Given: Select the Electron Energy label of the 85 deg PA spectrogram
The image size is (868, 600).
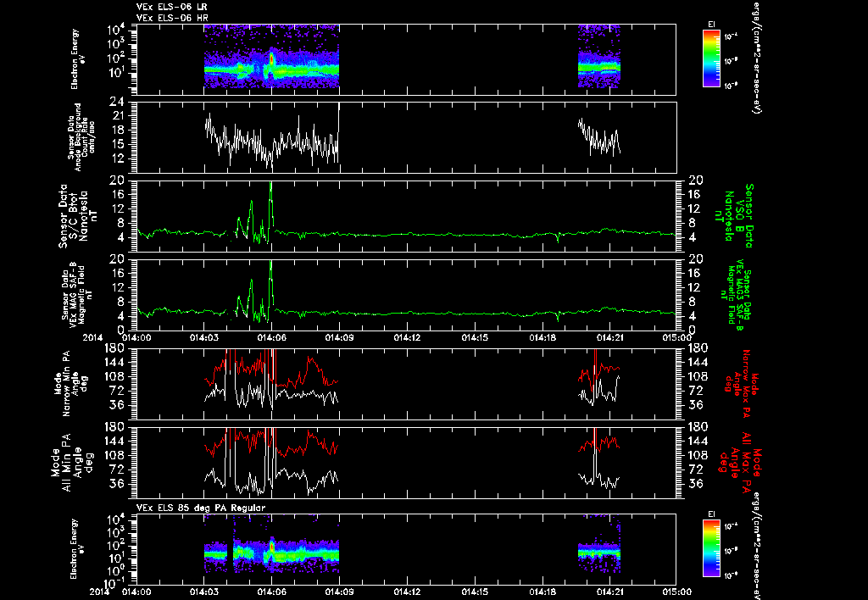Looking at the screenshot, I should [x=75, y=549].
